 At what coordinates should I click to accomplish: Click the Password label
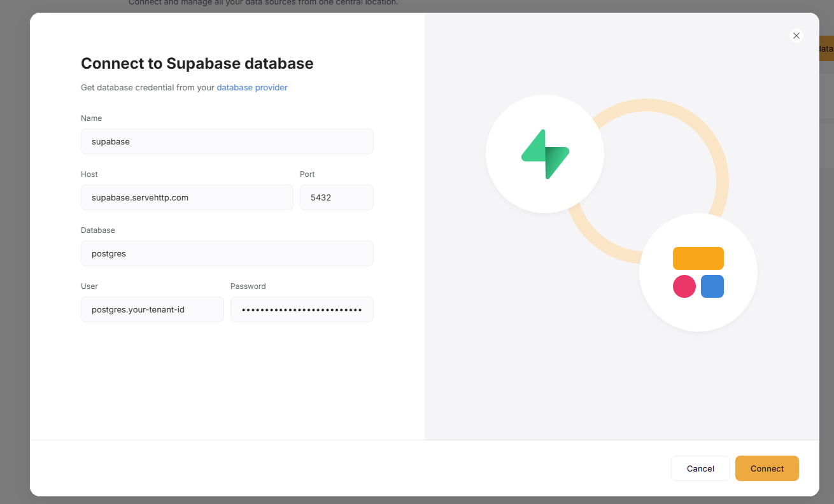click(248, 286)
